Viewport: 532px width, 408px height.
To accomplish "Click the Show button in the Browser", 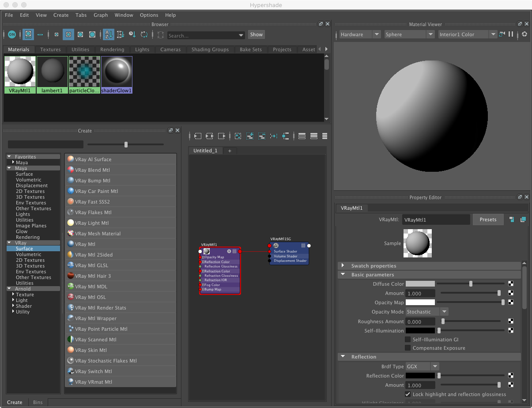I will [x=257, y=34].
